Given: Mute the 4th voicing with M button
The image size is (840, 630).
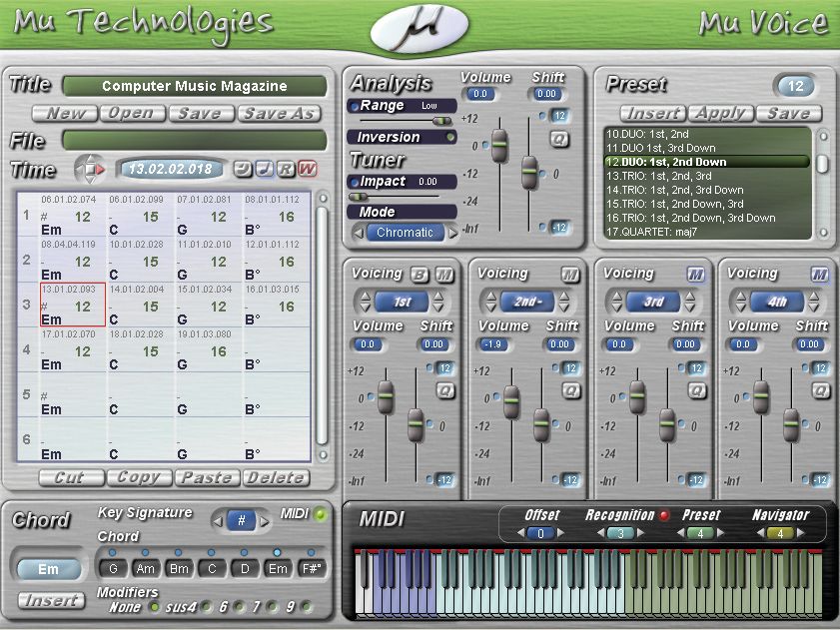Looking at the screenshot, I should coord(820,275).
